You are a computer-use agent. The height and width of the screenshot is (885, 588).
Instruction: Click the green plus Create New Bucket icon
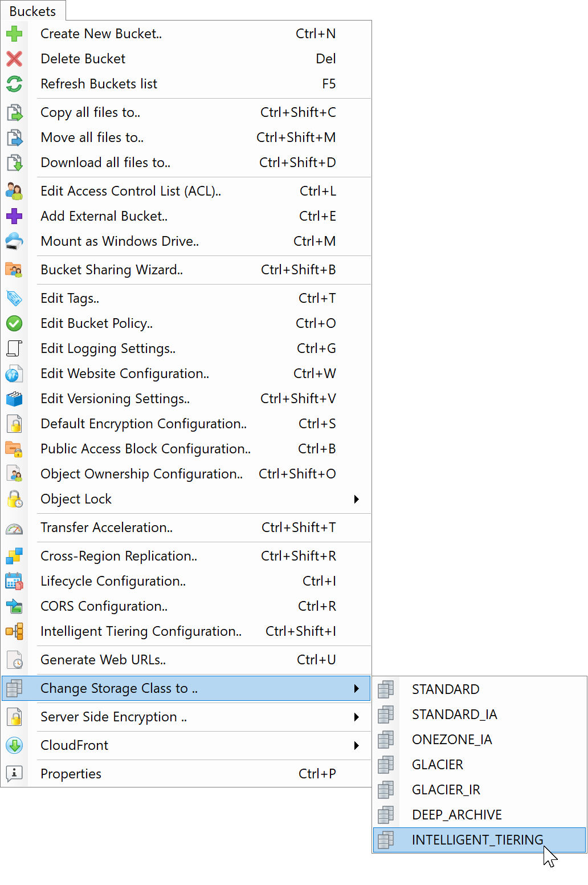click(x=14, y=34)
